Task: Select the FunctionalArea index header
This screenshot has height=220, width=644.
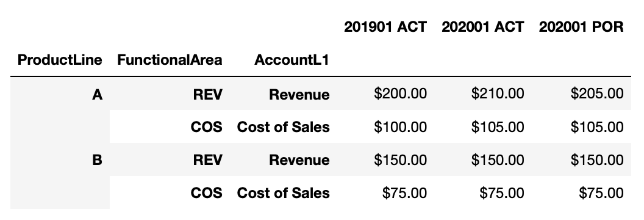Action: 170,60
